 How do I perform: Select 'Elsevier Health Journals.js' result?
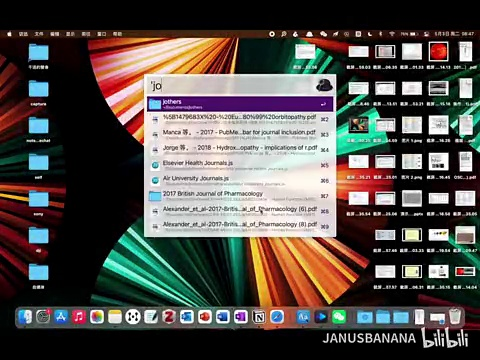point(240,165)
